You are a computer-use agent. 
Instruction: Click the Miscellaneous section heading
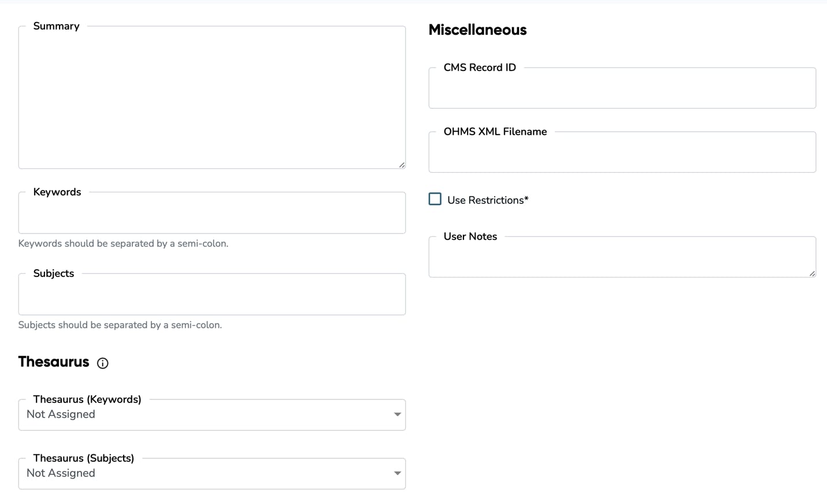point(477,29)
